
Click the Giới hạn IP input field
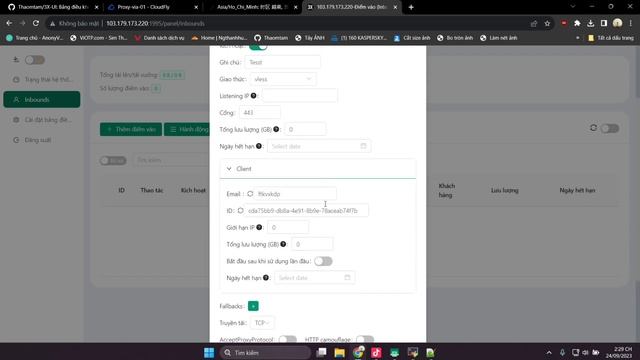point(288,227)
